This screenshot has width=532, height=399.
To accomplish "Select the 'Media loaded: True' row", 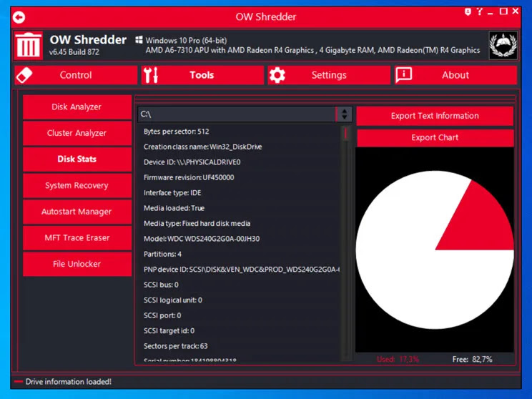I will tap(240, 208).
